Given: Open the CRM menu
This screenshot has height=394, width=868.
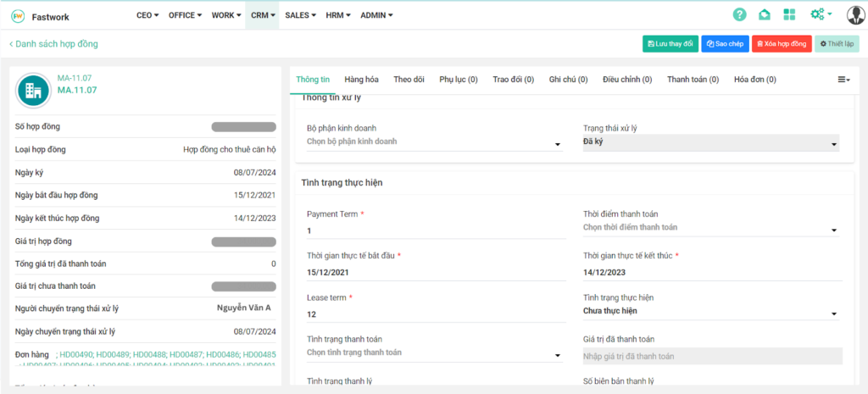Looking at the screenshot, I should (262, 15).
